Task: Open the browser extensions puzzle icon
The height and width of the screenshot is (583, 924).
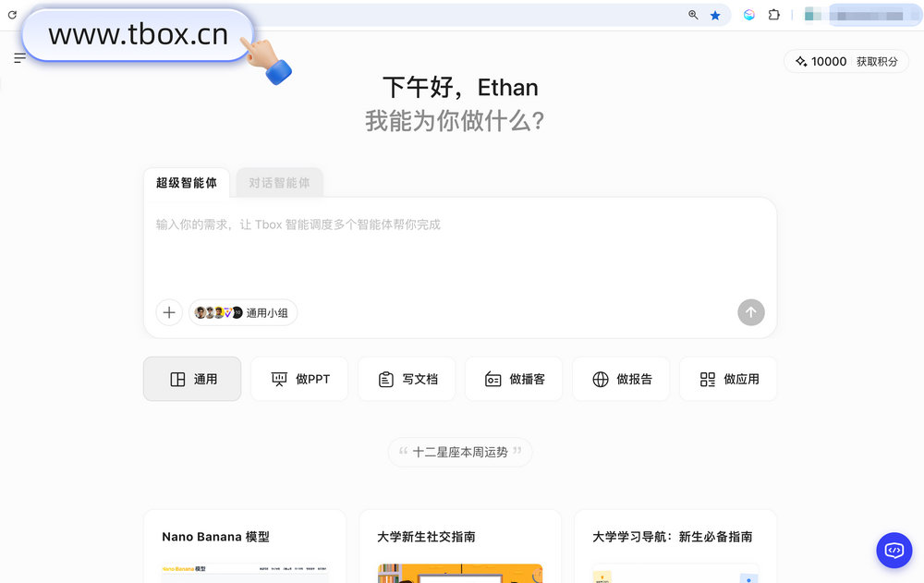Action: (x=774, y=15)
